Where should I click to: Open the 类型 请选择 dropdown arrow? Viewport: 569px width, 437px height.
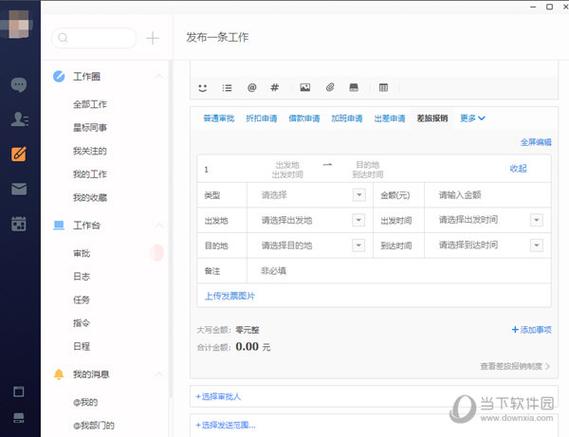(359, 195)
